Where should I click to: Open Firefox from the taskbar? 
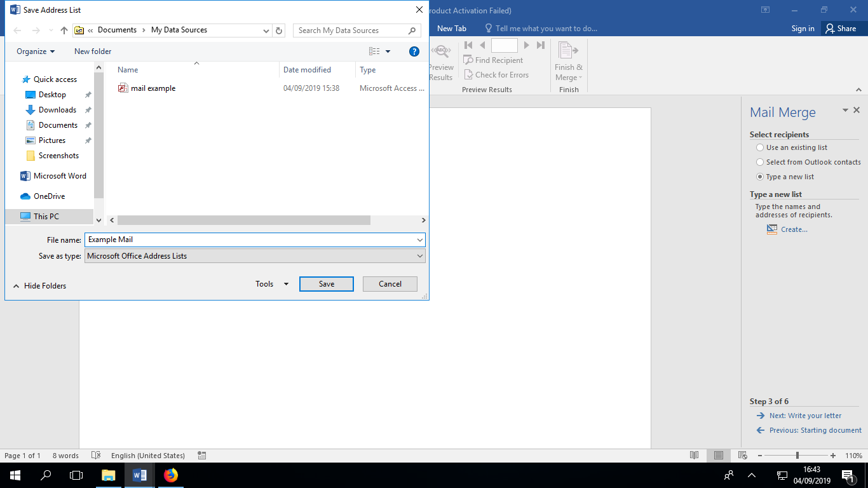pyautogui.click(x=171, y=475)
